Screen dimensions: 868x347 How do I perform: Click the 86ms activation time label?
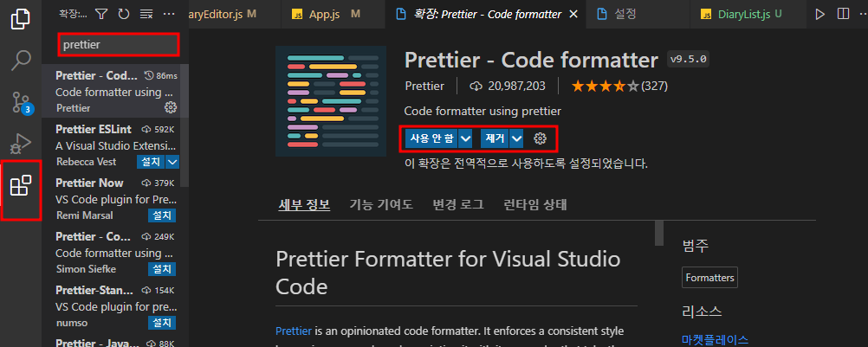pyautogui.click(x=161, y=75)
